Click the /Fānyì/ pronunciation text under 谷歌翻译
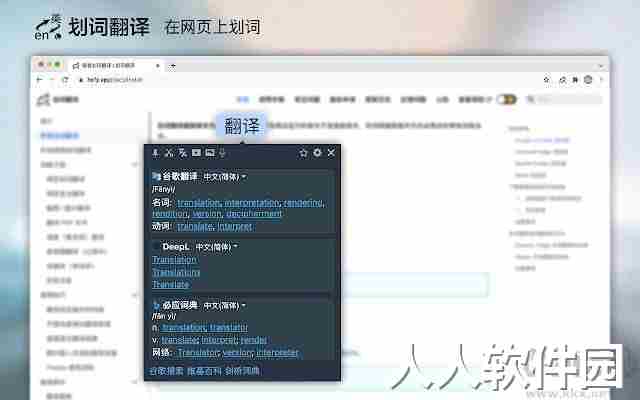640x400 pixels. (164, 189)
